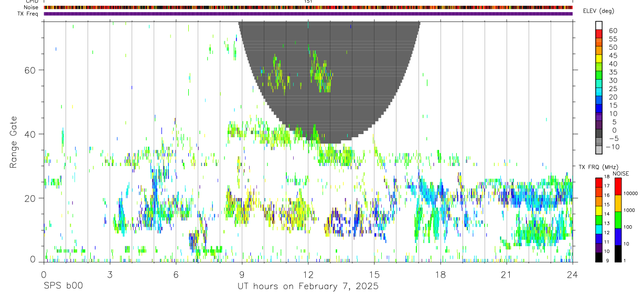Click the orange 1000–10000 NOISE swatch
Screen dimensions: 644x297
(618, 203)
